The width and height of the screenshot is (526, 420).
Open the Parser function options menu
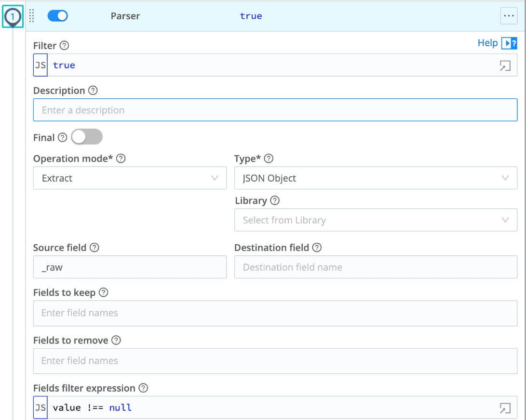coord(509,16)
